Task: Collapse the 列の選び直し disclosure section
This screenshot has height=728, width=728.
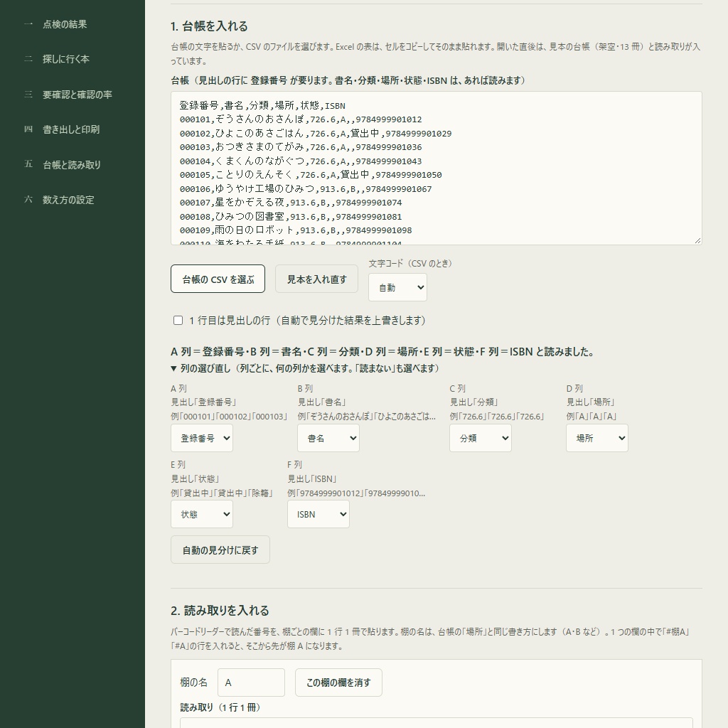Action: pyautogui.click(x=304, y=368)
